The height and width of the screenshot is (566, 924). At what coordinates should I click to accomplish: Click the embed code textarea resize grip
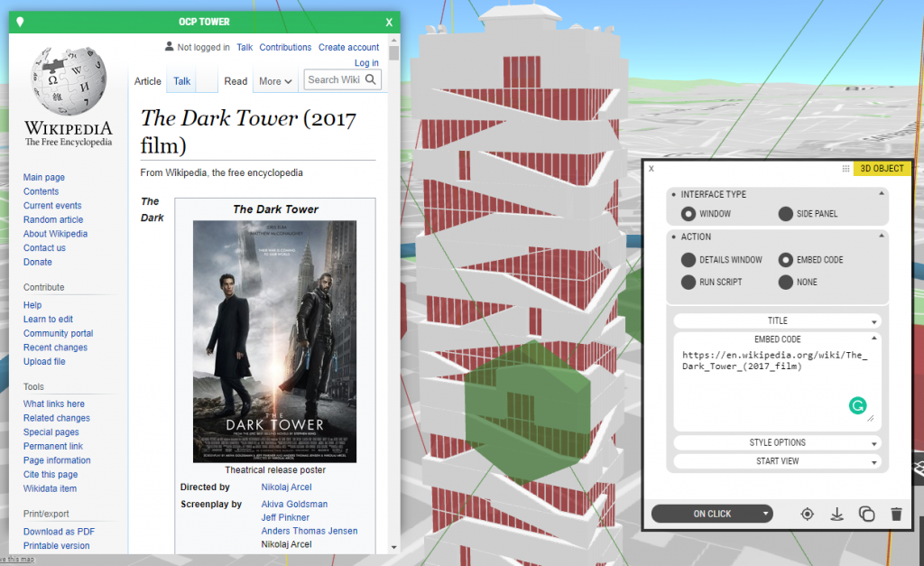coord(871,418)
